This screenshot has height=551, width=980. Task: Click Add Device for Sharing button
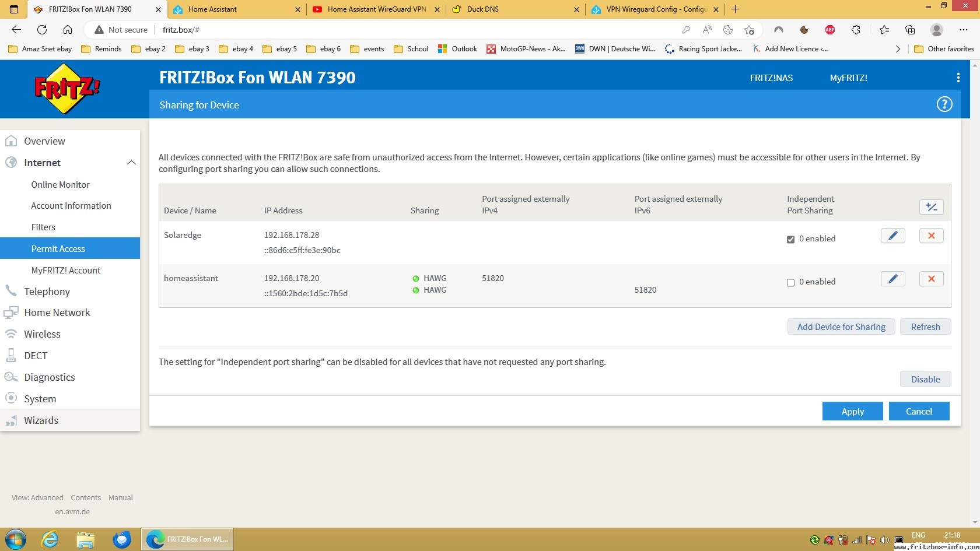click(841, 327)
